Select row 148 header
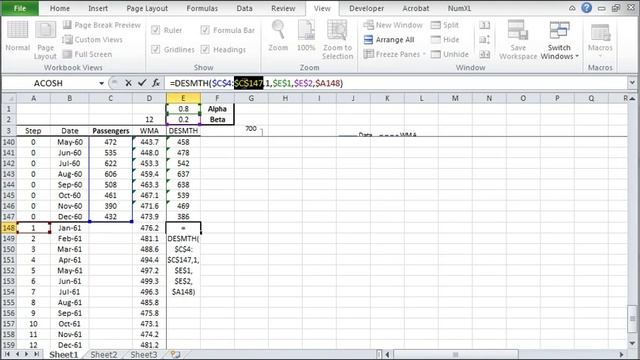The height and width of the screenshot is (360, 640). coord(9,228)
